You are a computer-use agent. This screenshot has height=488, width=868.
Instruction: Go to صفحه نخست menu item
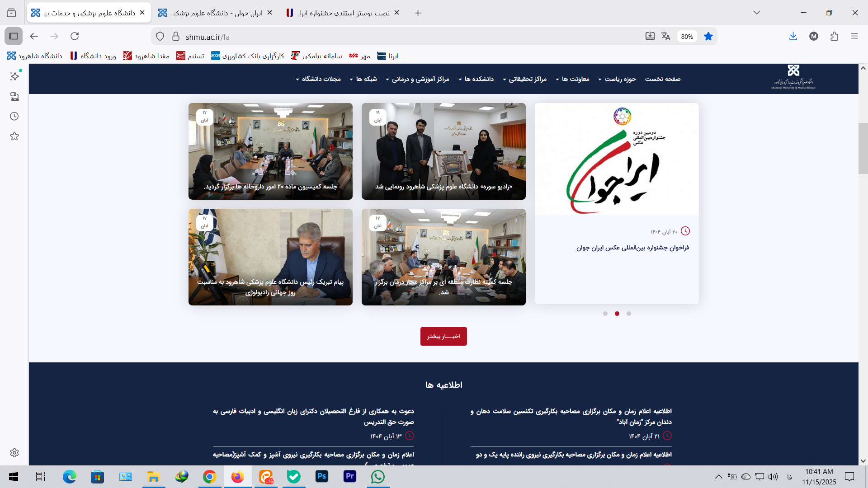coord(663,79)
